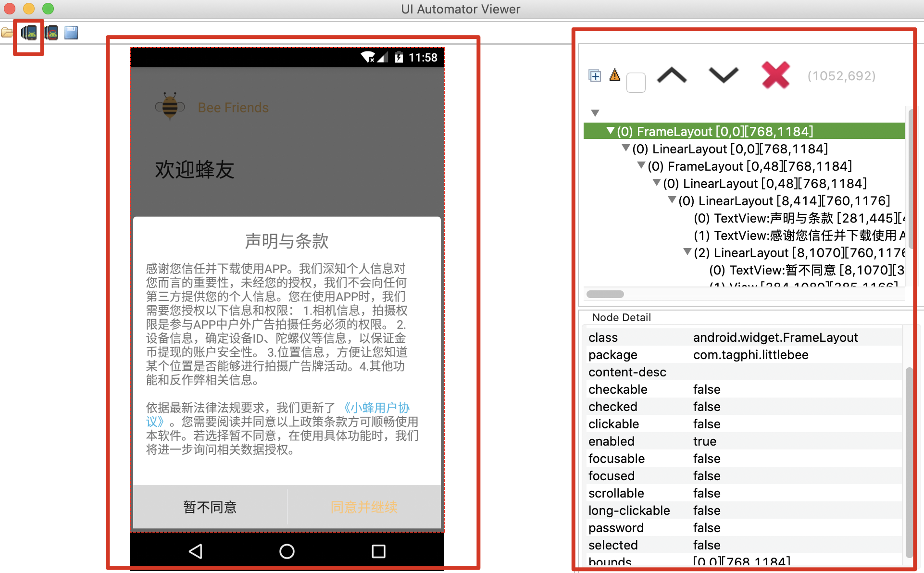
Task: Click the expand all nodes plus icon
Action: 595,76
